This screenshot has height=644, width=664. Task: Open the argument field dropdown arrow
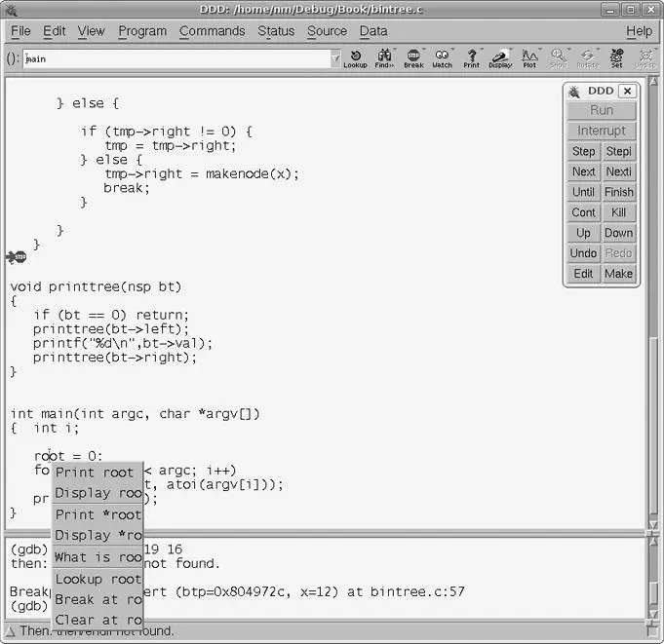pyautogui.click(x=335, y=59)
